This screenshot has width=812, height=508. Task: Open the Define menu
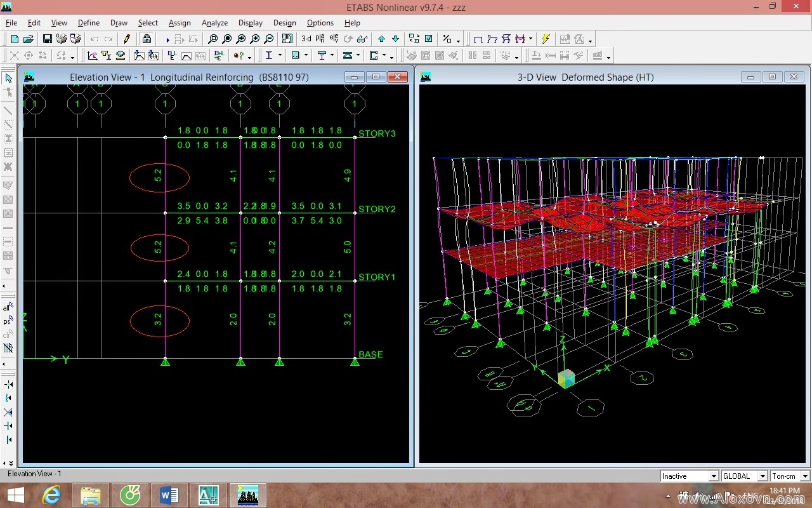tap(89, 23)
